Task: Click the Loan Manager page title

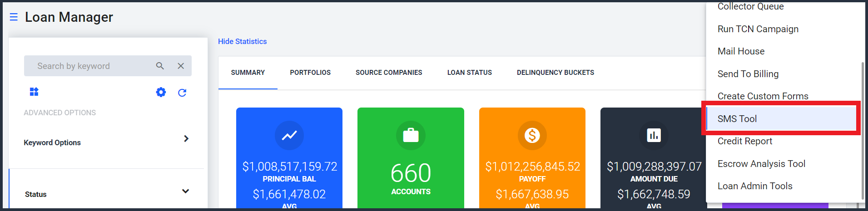Action: pyautogui.click(x=69, y=17)
